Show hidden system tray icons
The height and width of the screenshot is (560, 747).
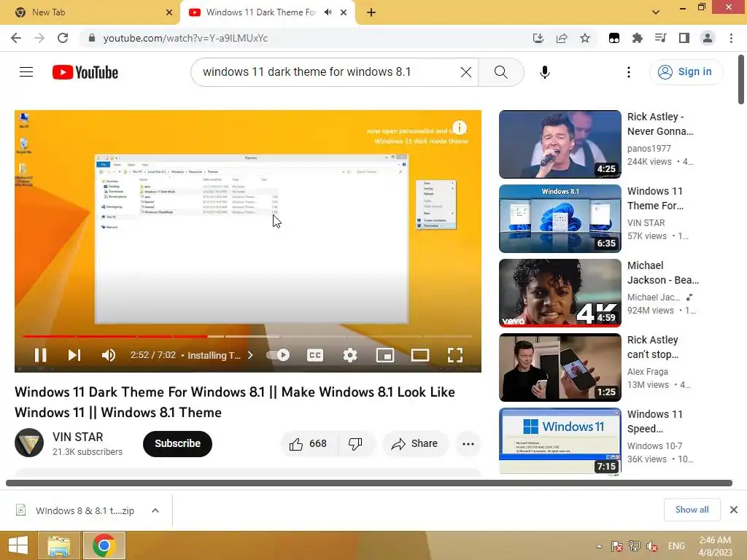[x=600, y=546]
